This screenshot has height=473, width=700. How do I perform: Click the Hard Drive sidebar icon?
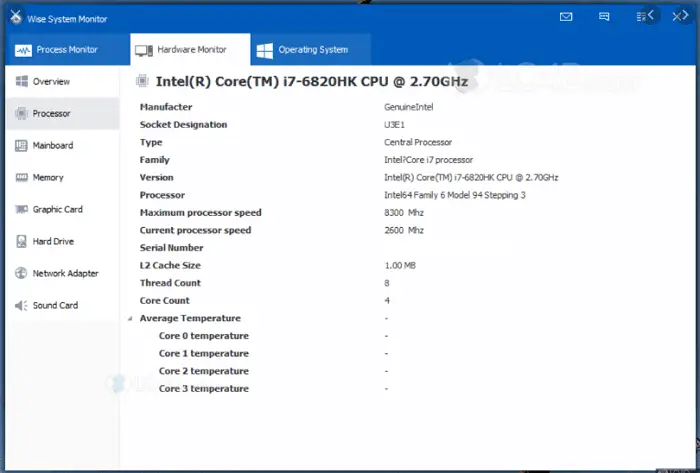21,241
